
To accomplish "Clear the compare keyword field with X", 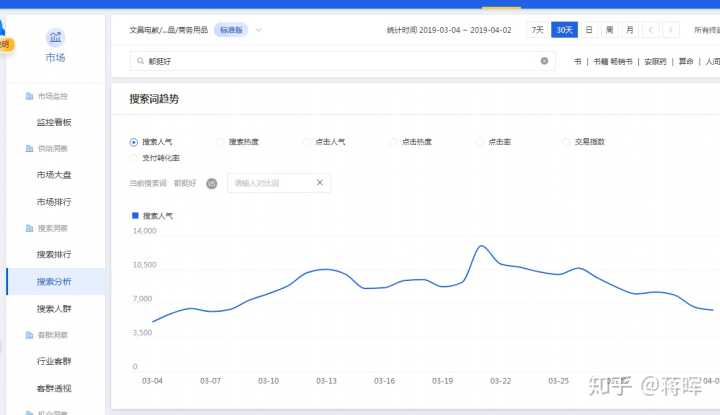I will pos(319,183).
